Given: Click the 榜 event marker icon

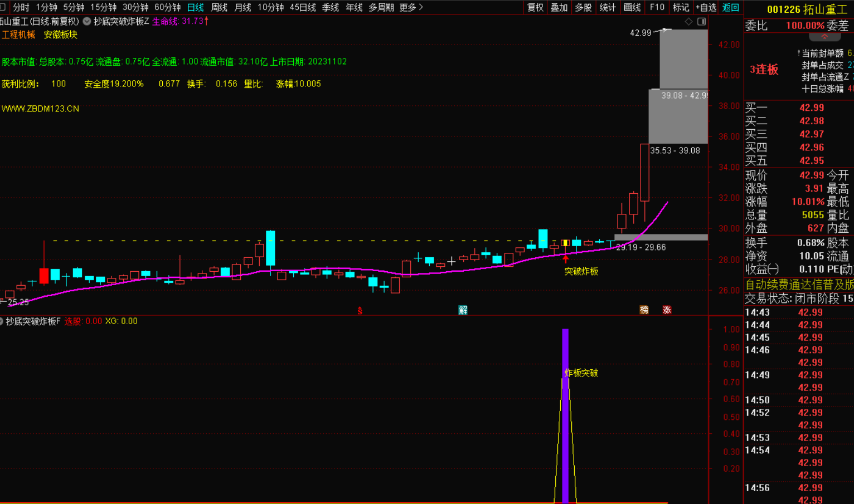Looking at the screenshot, I should [644, 310].
